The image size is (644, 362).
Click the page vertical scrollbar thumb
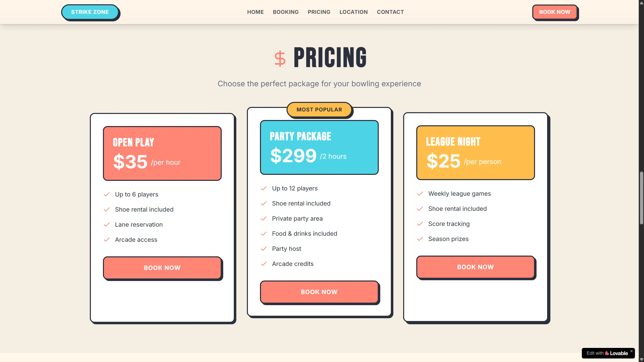[x=641, y=198]
